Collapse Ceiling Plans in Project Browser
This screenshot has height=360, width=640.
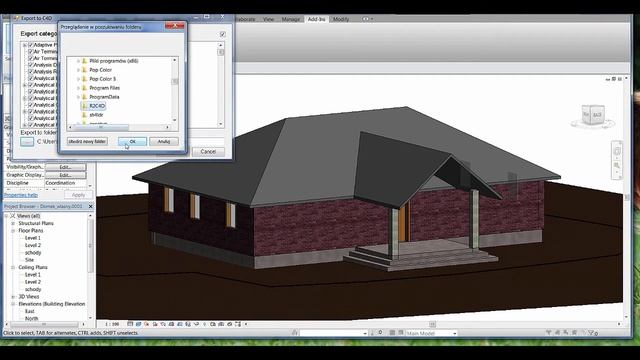(x=13, y=267)
